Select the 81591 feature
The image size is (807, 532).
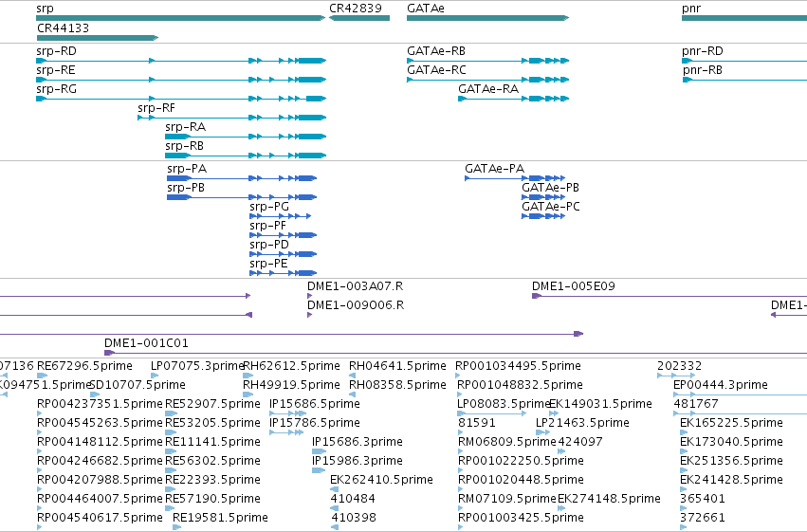pyautogui.click(x=460, y=432)
